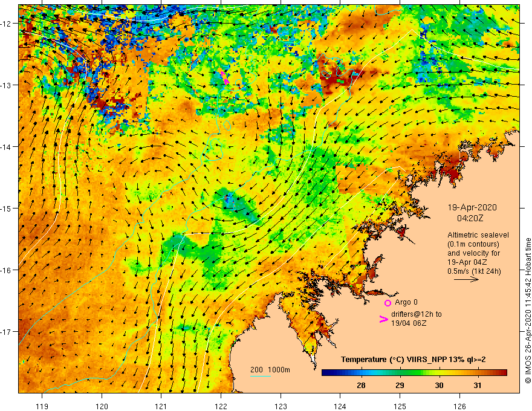
Task: Click the 'drifters@12h to' label
Action: (417, 314)
